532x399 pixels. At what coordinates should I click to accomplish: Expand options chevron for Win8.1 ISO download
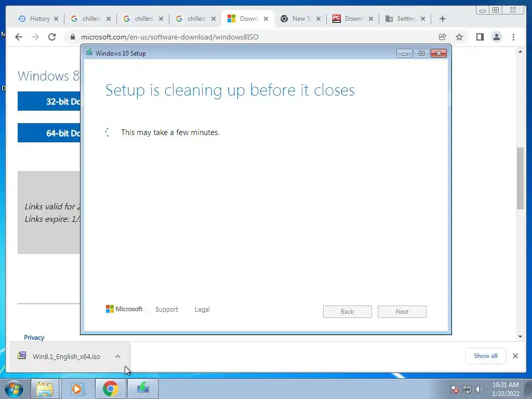point(118,356)
